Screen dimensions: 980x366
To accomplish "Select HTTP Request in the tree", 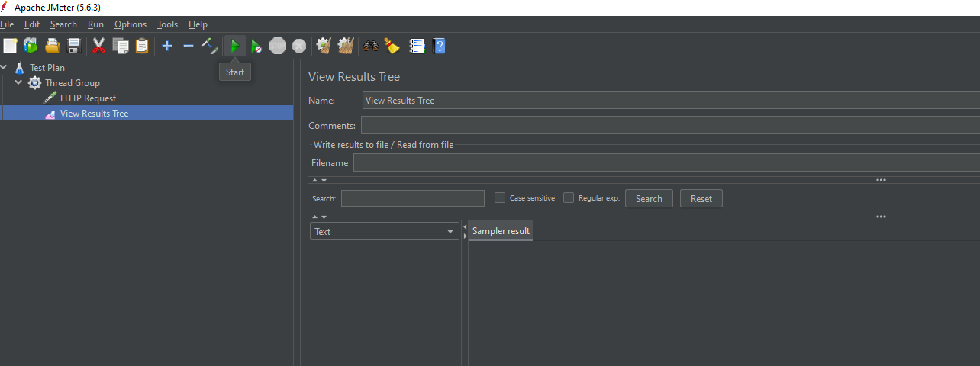I will [x=88, y=98].
